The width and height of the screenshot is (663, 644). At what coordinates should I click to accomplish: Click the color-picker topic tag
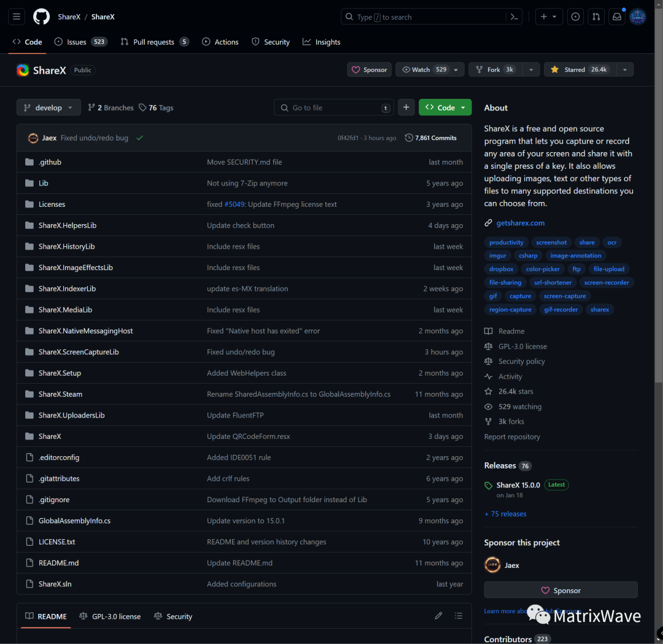(543, 269)
